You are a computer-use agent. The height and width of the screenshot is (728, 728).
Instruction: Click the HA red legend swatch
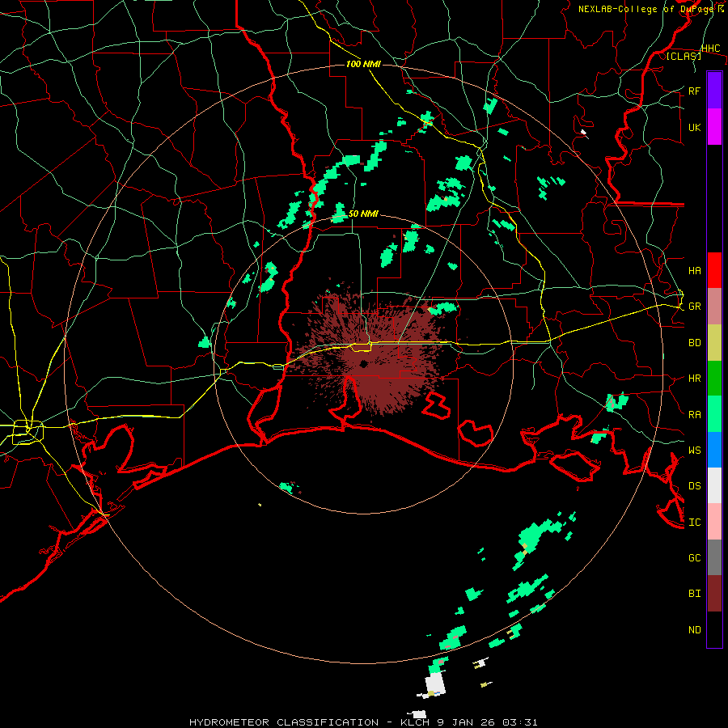pos(714,270)
